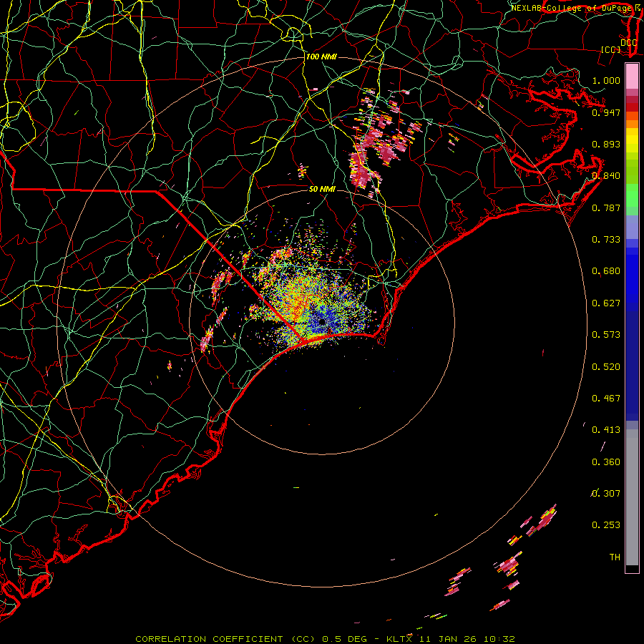Screen dimensions: 644x644
Task: Click the 0.787 scale value
Action: 606,208
